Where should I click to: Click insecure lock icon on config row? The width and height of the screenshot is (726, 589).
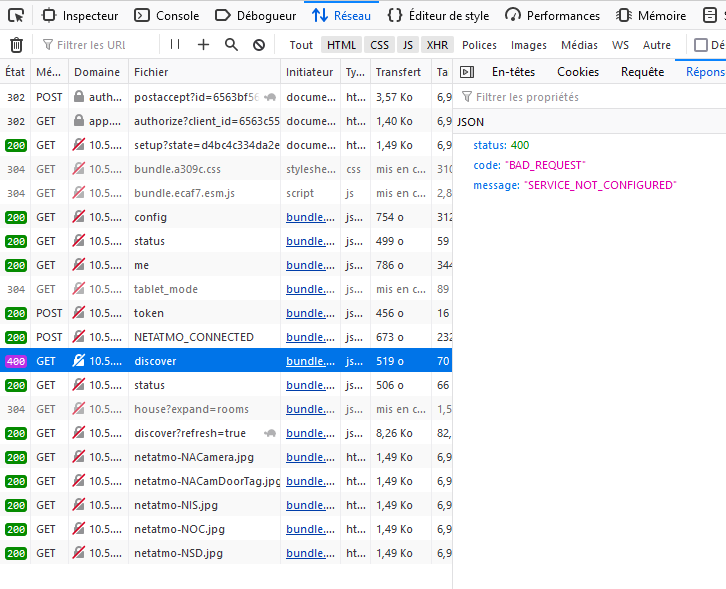(79, 217)
